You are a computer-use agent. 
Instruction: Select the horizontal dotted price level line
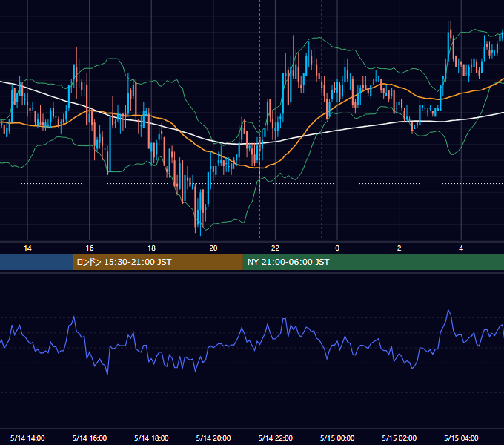252,184
